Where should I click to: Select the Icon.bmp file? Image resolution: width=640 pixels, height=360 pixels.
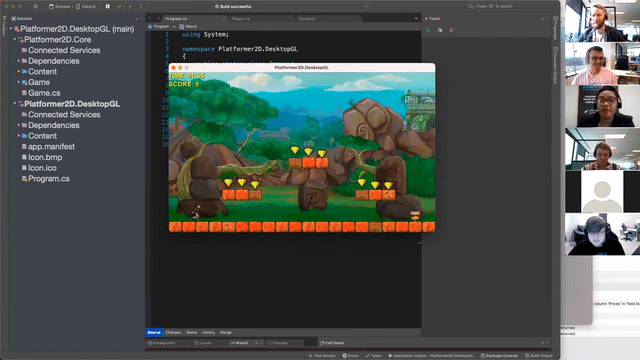(45, 157)
